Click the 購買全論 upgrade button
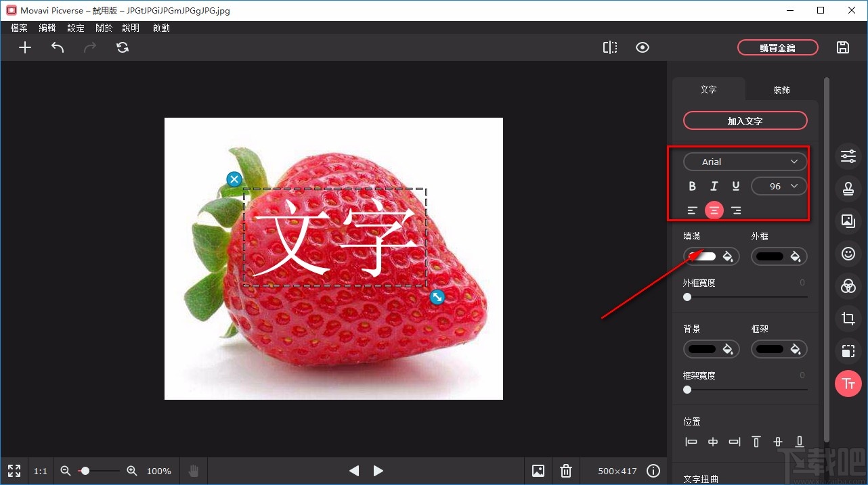Image resolution: width=868 pixels, height=485 pixels. click(x=777, y=47)
